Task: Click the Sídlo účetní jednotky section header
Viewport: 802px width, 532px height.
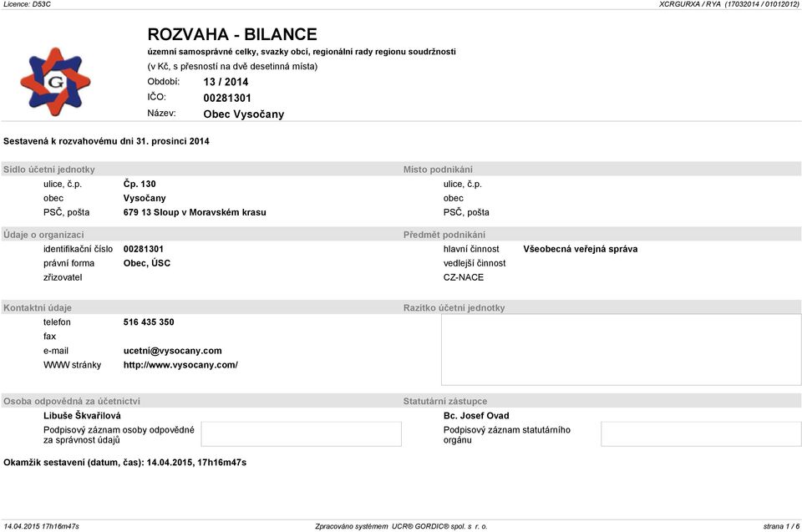Action: tap(49, 170)
